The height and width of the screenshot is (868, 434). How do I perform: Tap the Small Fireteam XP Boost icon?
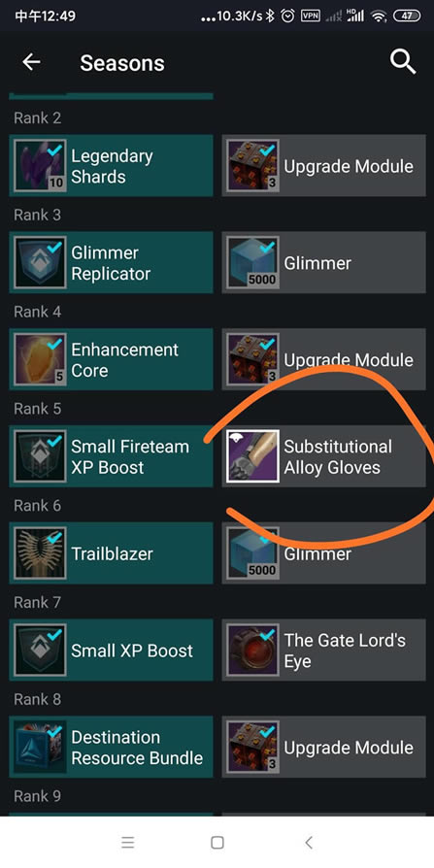40,456
